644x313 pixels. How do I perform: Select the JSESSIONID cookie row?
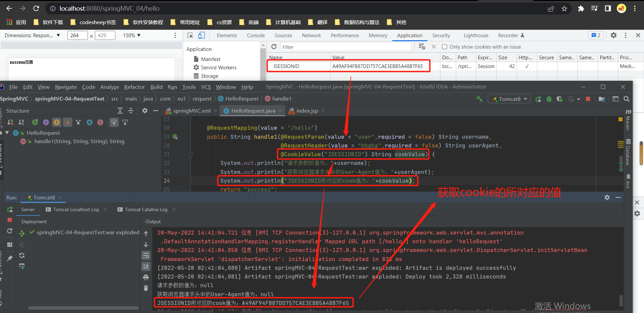click(x=455, y=66)
